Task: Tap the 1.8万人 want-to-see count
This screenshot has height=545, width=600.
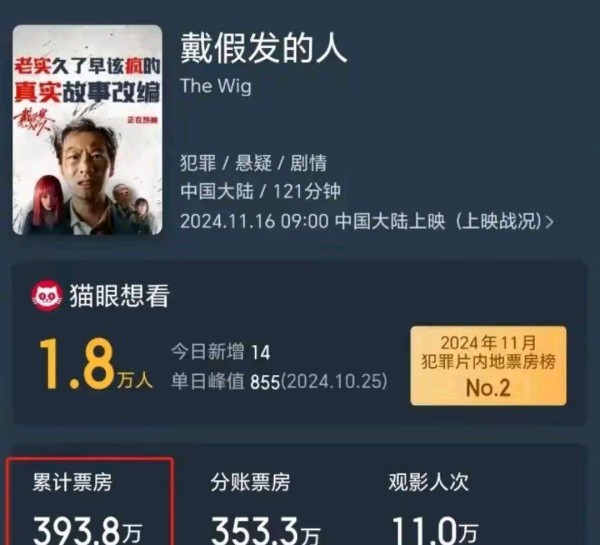Action: coord(95,364)
